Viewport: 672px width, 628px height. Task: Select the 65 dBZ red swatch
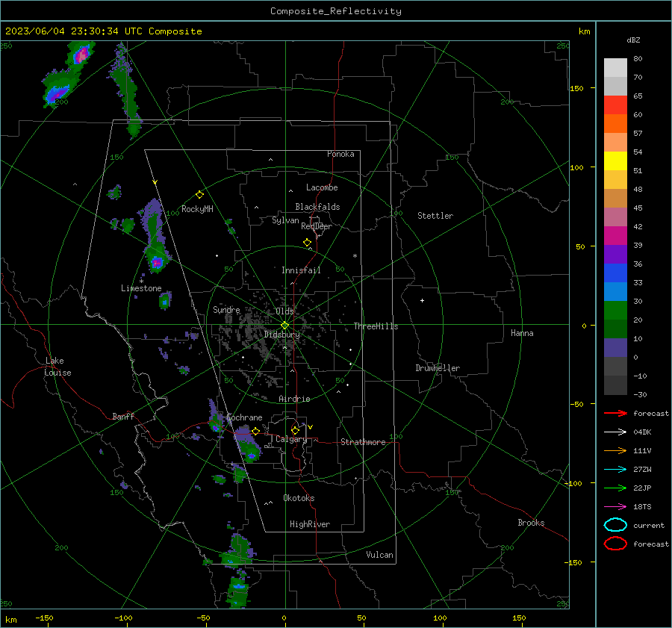point(615,105)
